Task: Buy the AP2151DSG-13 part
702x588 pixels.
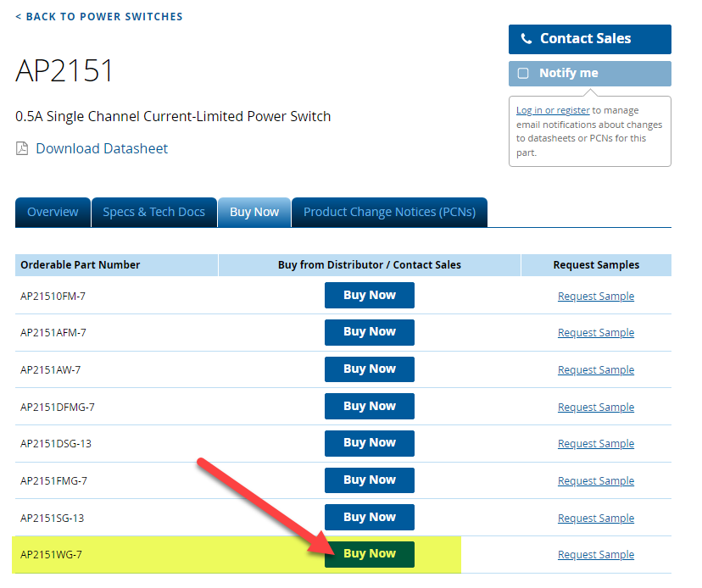Action: [369, 443]
